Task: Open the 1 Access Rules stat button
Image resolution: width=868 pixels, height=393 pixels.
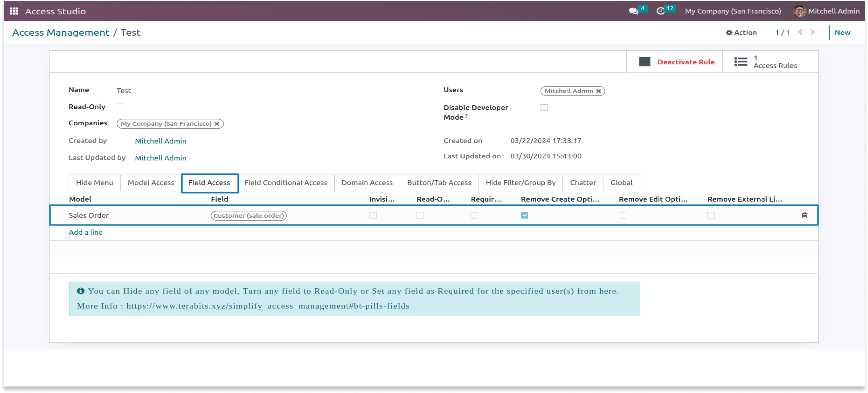Action: click(x=770, y=62)
